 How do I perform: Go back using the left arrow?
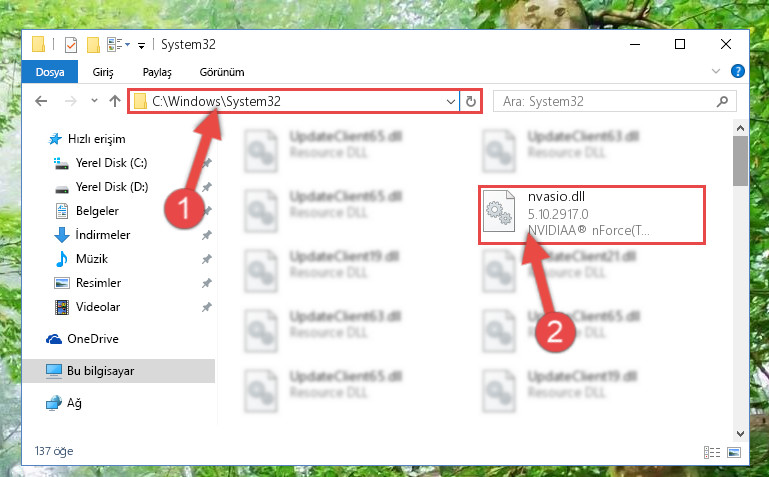coord(42,101)
